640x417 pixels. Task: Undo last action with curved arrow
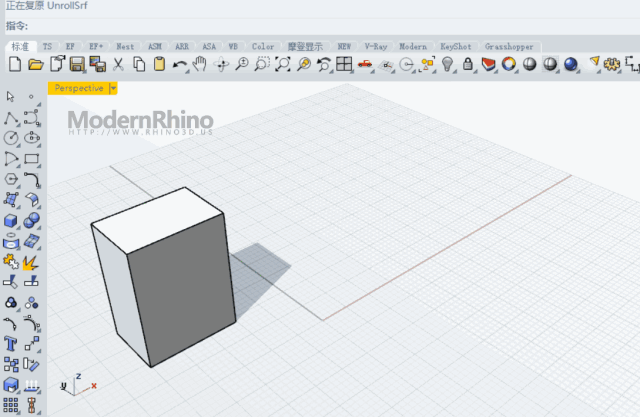tap(180, 64)
